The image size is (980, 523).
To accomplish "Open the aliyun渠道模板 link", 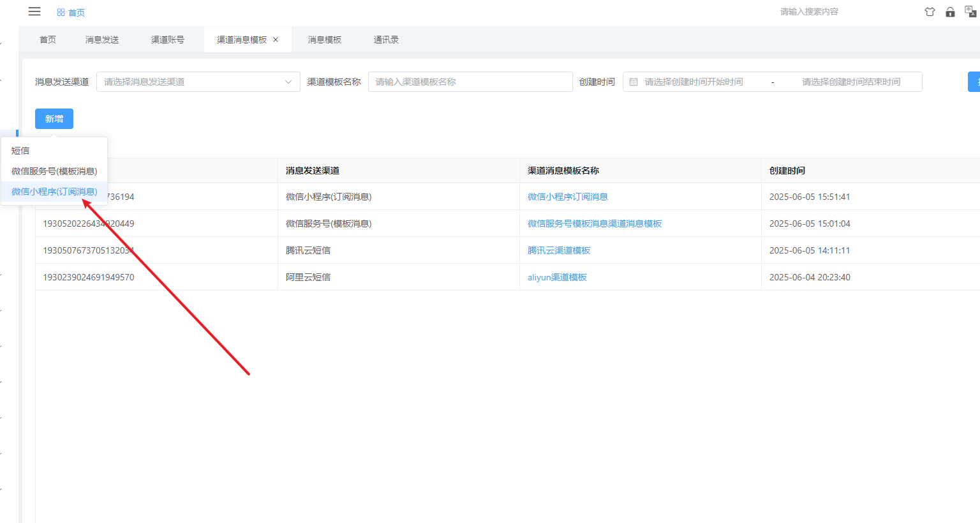I will tap(557, 277).
